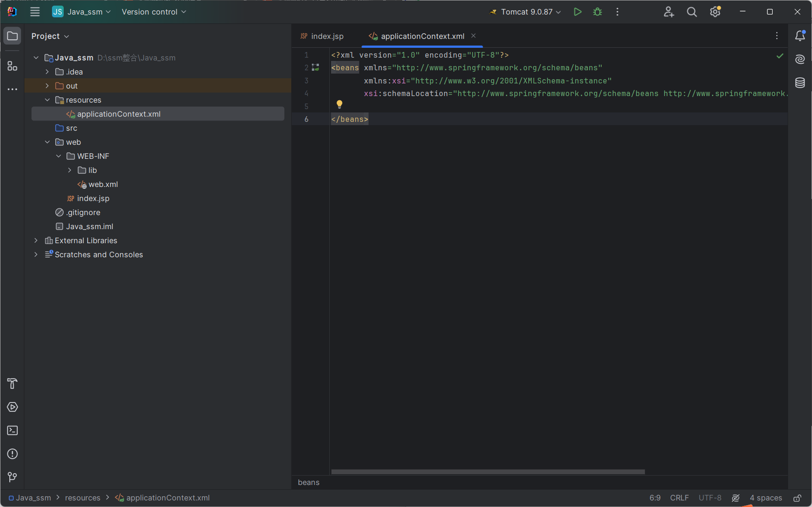Open the Git tool window icon
This screenshot has width=812, height=507.
click(x=12, y=477)
